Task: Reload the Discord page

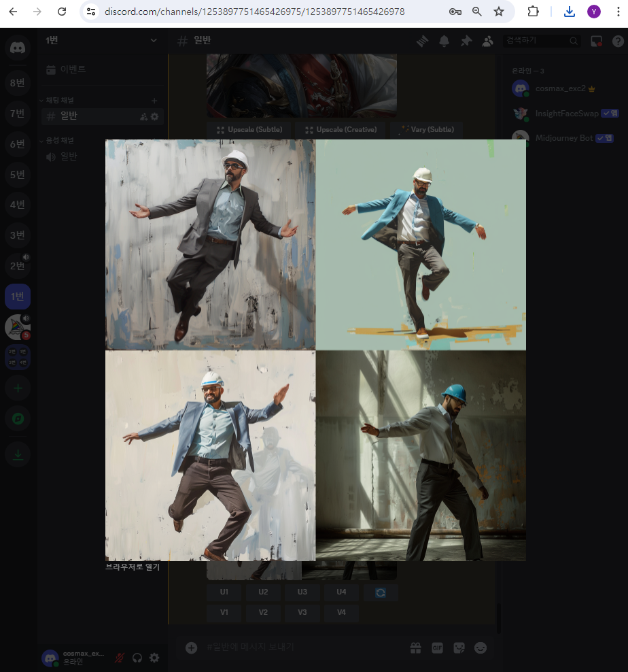Action: [x=62, y=12]
